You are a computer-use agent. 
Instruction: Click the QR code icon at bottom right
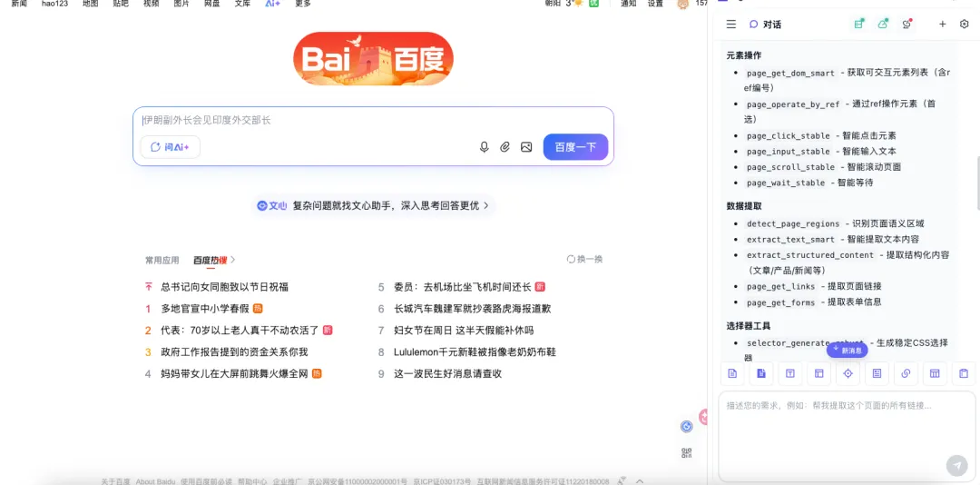point(687,453)
